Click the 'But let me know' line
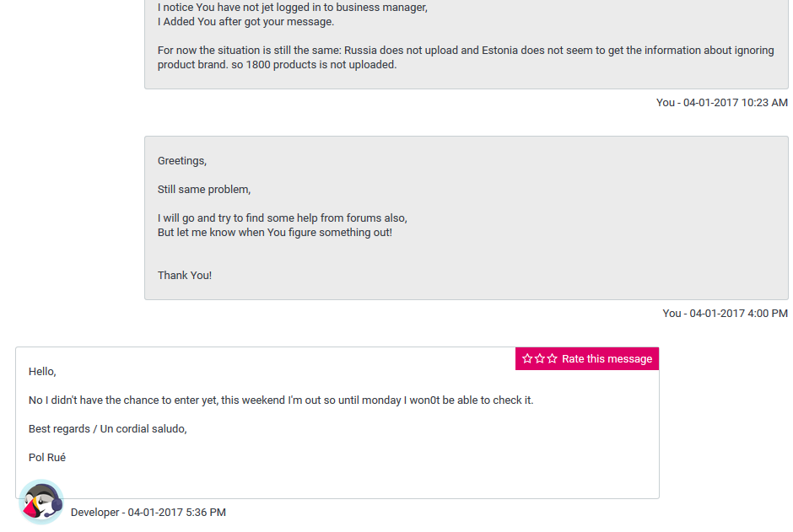This screenshot has width=793, height=532. click(275, 233)
